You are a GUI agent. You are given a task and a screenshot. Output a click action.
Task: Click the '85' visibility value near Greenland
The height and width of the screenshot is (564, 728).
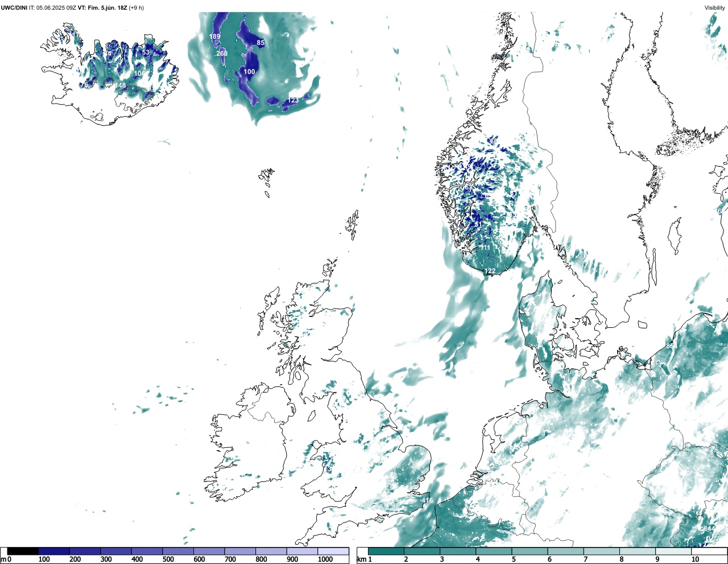260,43
